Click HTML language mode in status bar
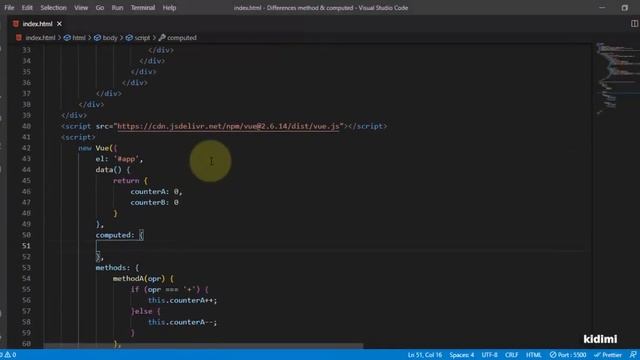This screenshot has height=360, width=640. (x=533, y=355)
